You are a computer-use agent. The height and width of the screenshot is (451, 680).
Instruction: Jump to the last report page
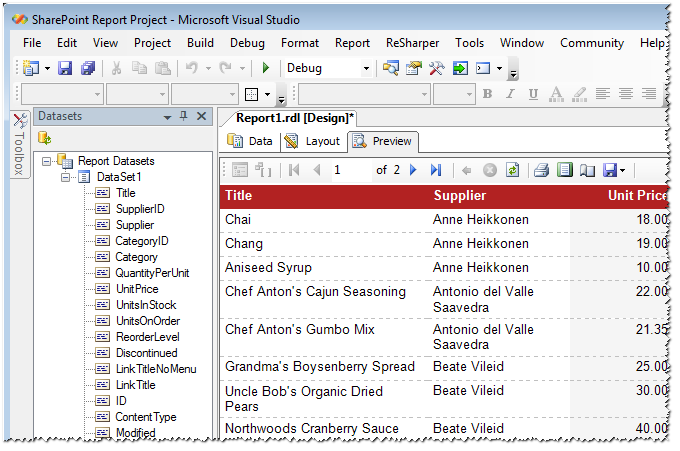[436, 170]
